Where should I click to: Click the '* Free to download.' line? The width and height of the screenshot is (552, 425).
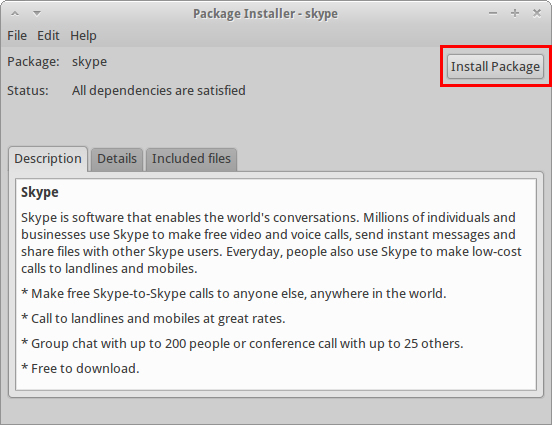[x=80, y=368]
